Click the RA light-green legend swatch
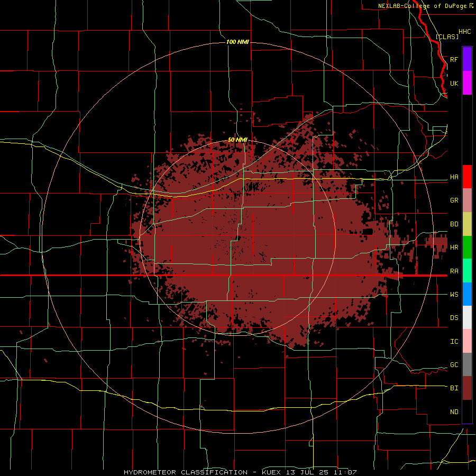The height and width of the screenshot is (476, 476). pos(467,271)
